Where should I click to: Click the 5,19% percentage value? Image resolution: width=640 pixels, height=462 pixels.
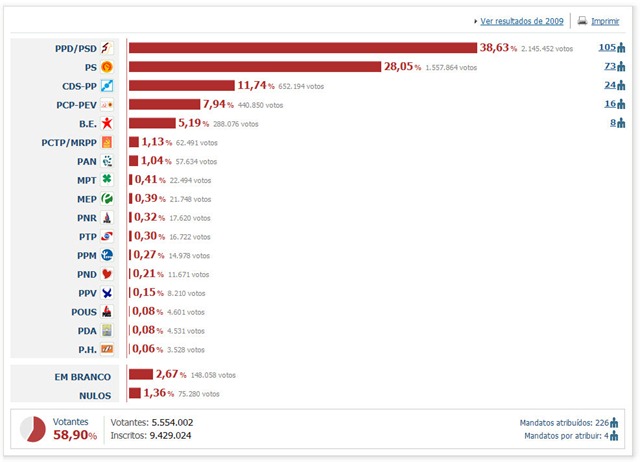pos(193,123)
